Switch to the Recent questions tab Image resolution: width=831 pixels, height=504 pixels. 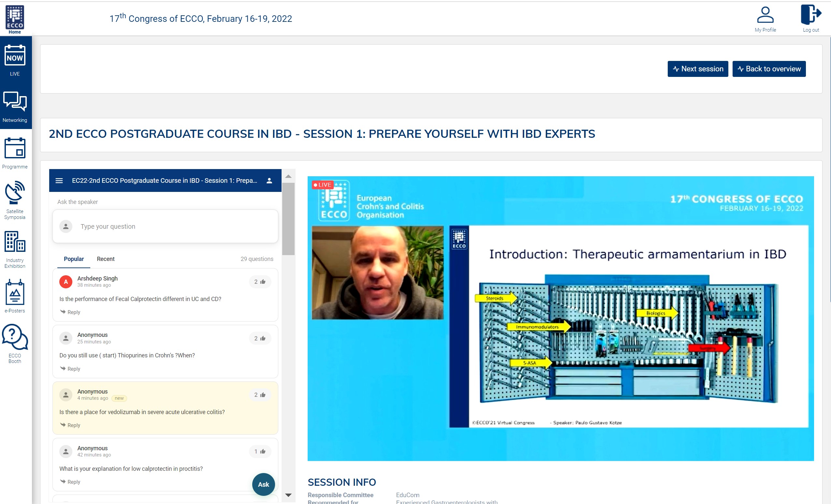tap(106, 259)
